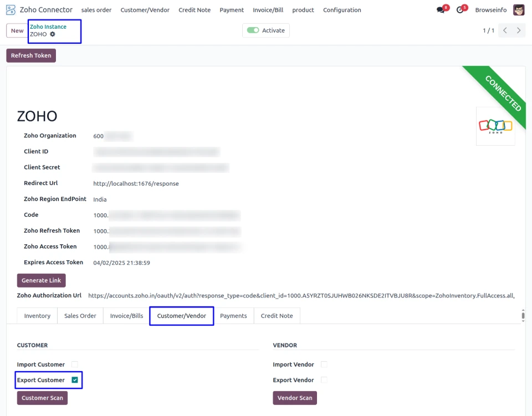Go to next record arrow

point(519,30)
